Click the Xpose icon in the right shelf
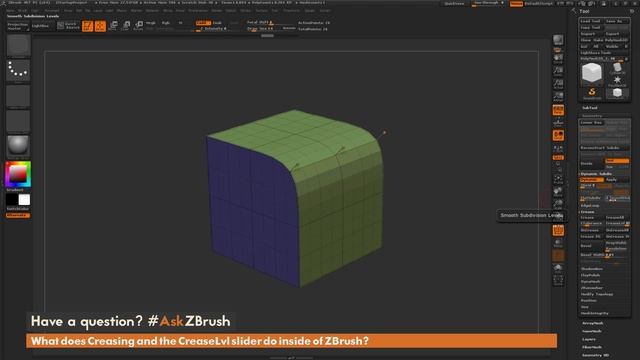 point(558,280)
